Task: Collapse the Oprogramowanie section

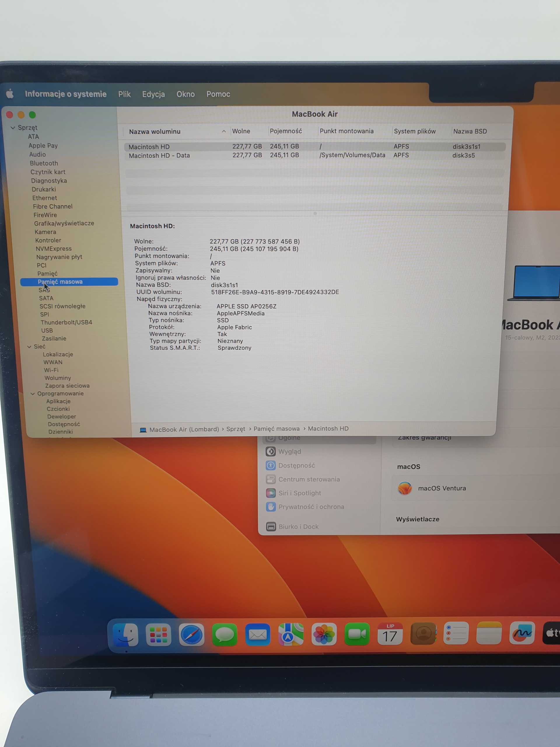Action: click(x=33, y=393)
